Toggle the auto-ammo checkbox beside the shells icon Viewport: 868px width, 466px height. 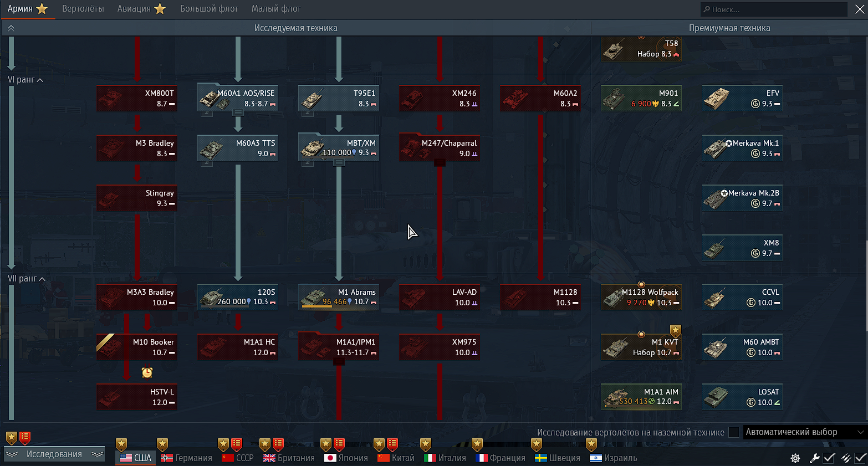point(860,458)
